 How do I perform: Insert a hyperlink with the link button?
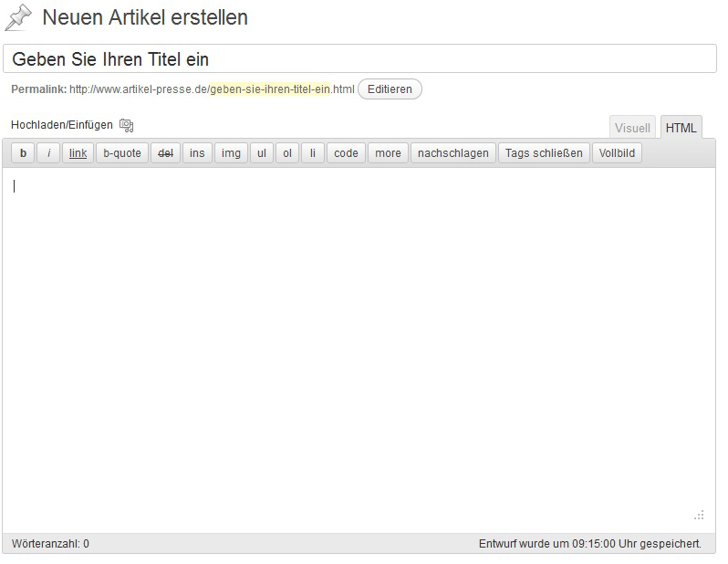coord(78,153)
